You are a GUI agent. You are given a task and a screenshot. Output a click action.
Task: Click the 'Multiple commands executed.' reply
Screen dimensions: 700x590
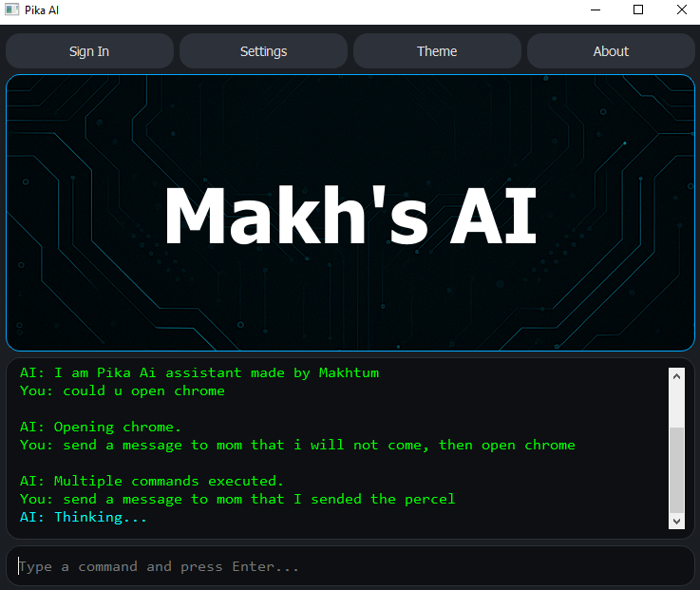point(152,481)
